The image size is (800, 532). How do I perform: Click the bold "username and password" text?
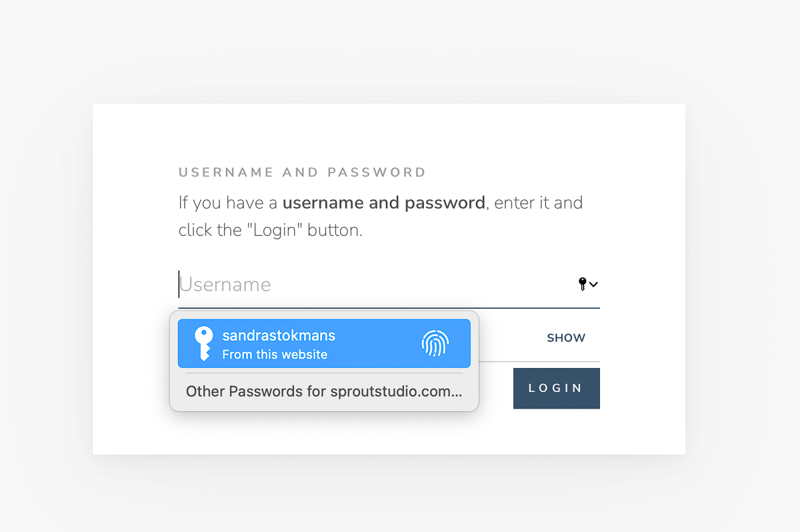point(388,203)
